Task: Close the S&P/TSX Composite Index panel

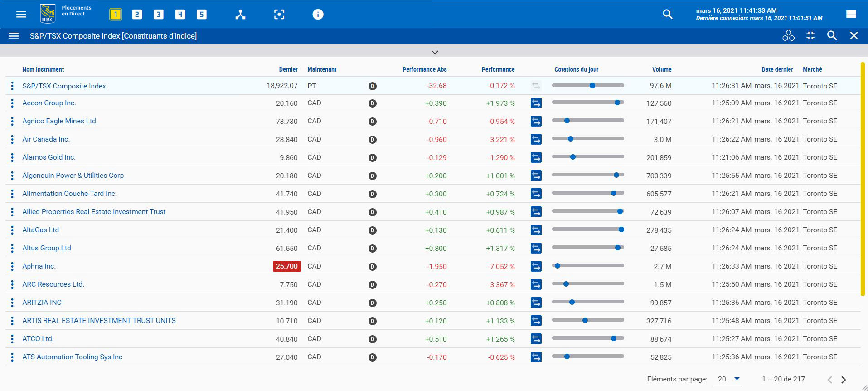Action: pos(854,35)
